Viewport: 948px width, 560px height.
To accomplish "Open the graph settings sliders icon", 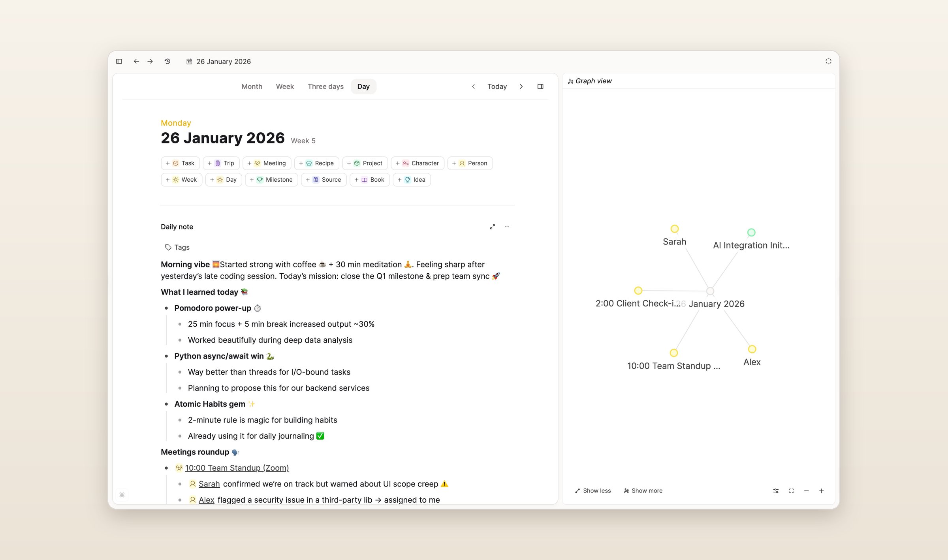I will pos(776,490).
